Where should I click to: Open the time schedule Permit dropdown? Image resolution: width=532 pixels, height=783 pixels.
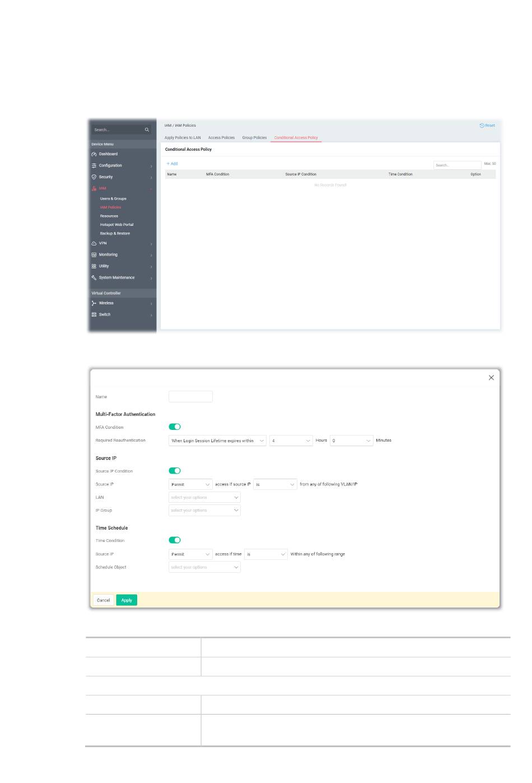coord(190,554)
